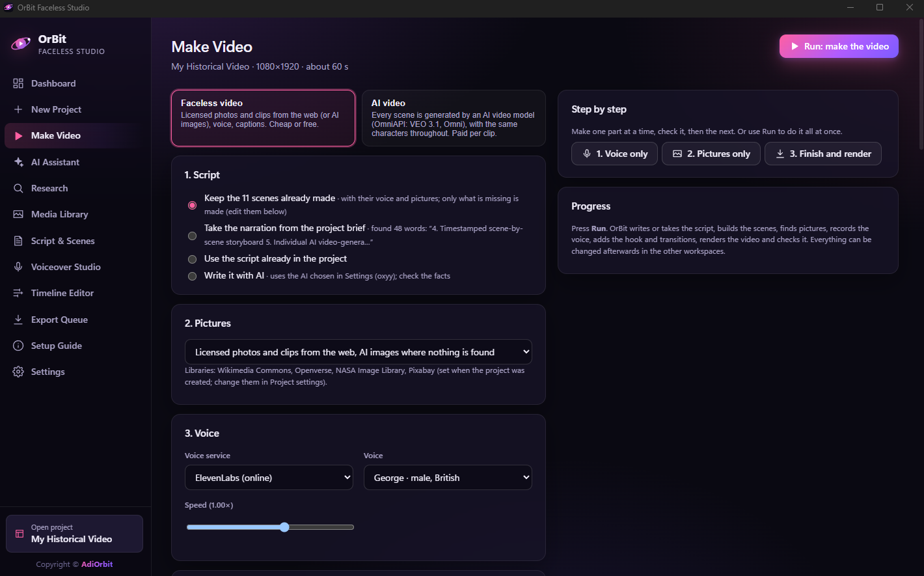Select Keep the 11 scenes already made
This screenshot has width=924, height=576.
tap(192, 205)
